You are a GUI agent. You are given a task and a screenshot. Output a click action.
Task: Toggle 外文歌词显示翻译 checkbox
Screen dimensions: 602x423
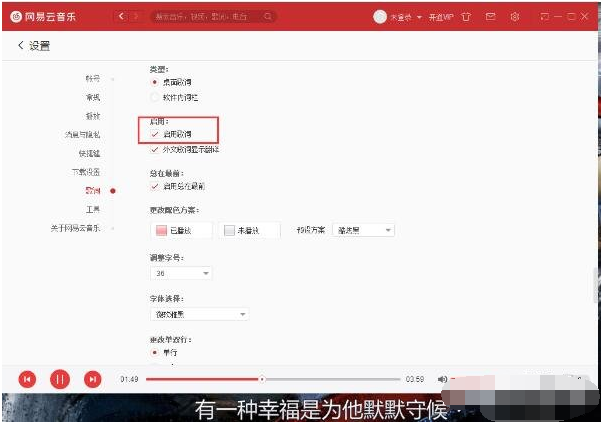[x=155, y=149]
